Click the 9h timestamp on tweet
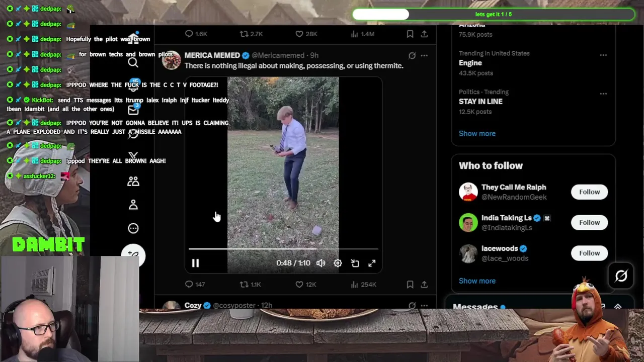 pos(314,55)
